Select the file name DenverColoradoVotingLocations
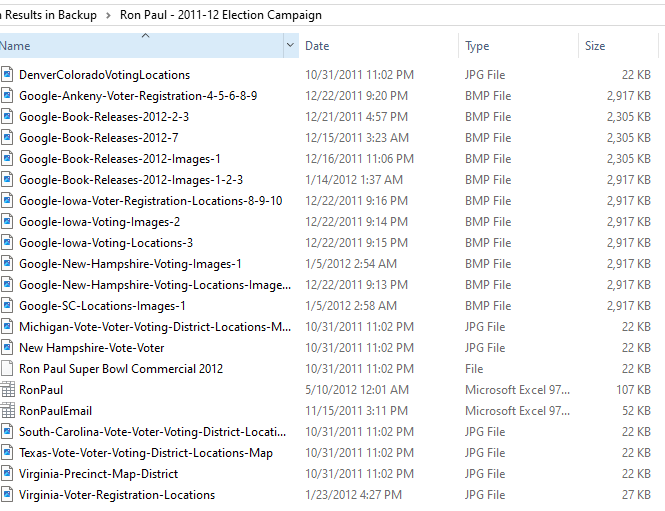 point(104,75)
